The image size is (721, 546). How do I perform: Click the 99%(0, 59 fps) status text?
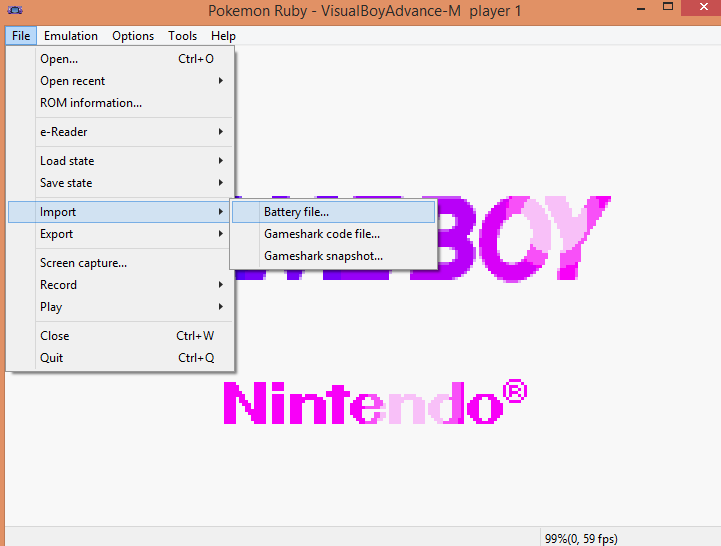click(x=581, y=538)
